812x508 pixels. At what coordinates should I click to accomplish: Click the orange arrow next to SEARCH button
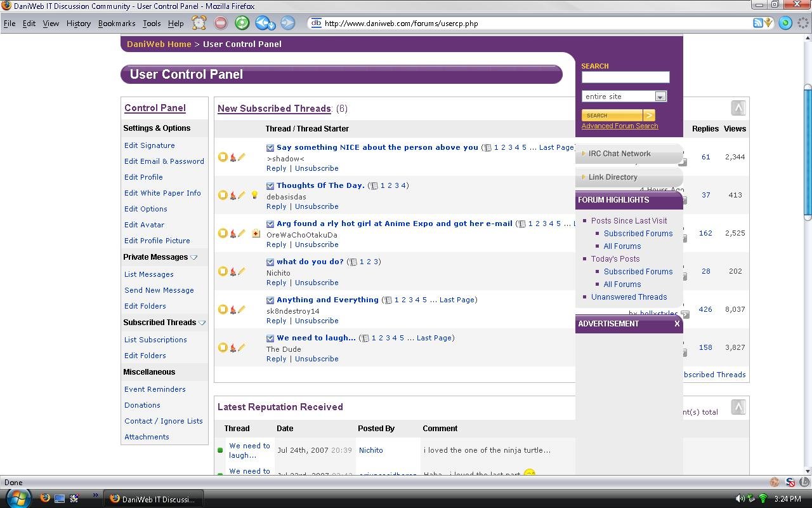649,116
